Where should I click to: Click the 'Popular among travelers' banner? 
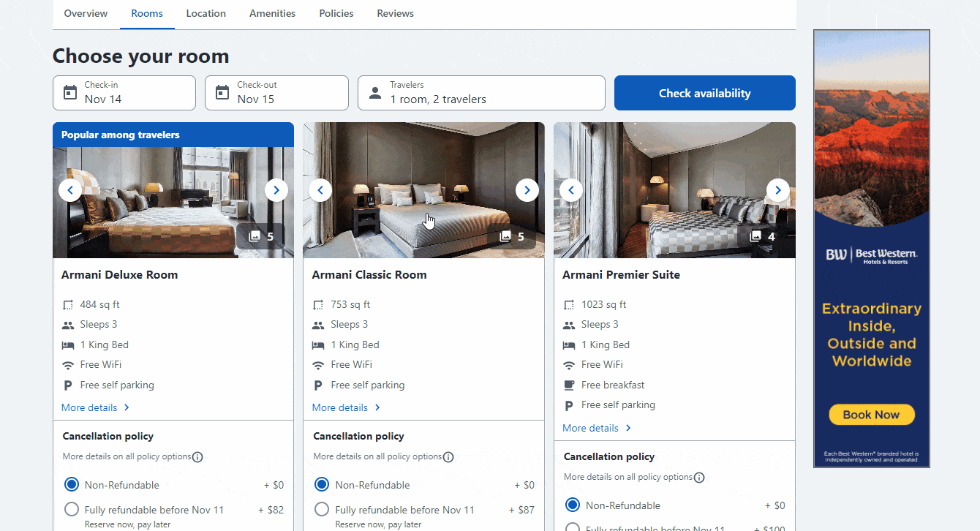click(x=173, y=135)
